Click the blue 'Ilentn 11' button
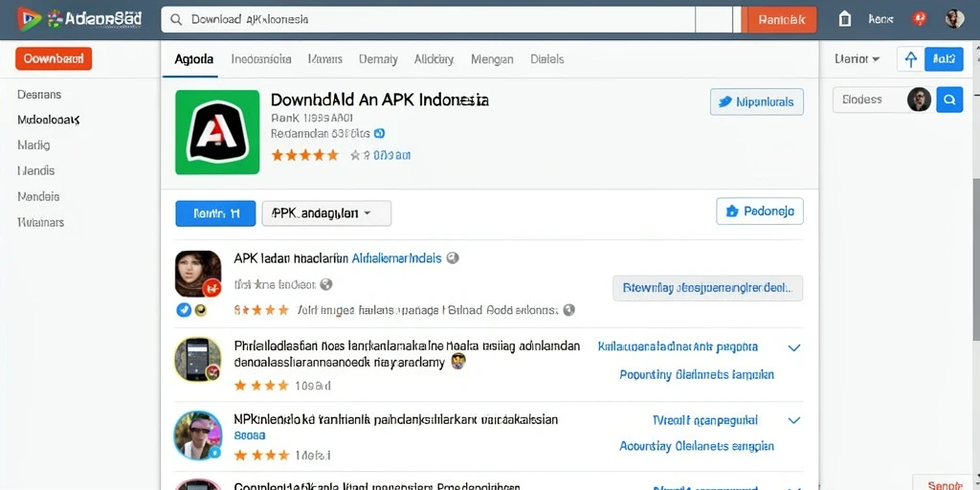The width and height of the screenshot is (980, 490). tap(215, 213)
